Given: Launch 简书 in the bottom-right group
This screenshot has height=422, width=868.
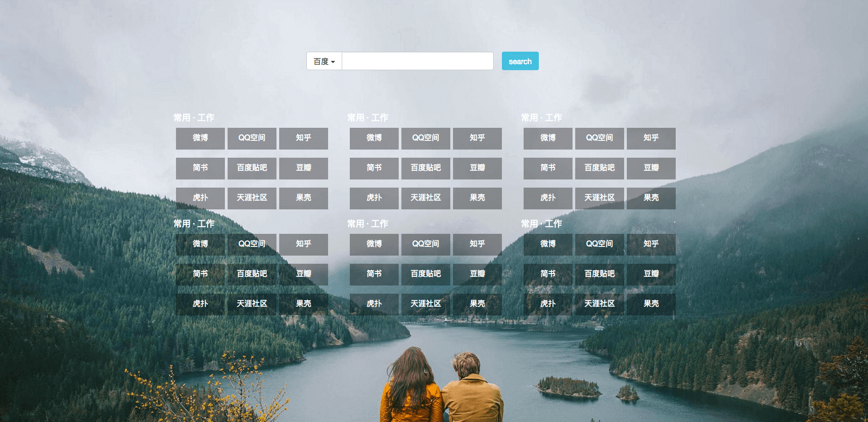Looking at the screenshot, I should tap(548, 275).
